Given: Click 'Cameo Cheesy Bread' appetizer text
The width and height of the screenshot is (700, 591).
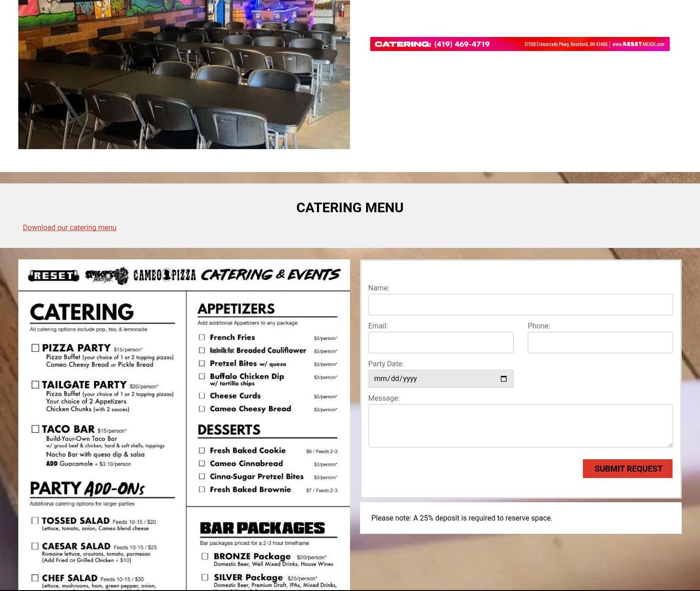Looking at the screenshot, I should [251, 409].
